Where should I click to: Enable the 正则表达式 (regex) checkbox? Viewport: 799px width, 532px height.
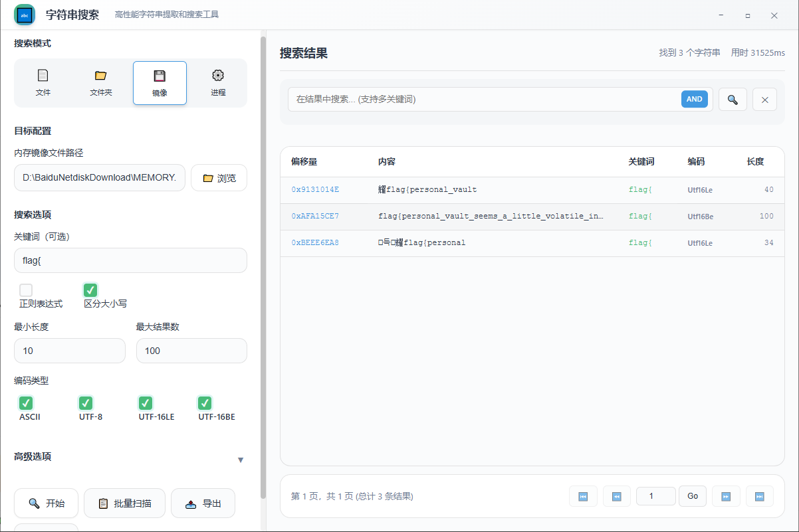(x=26, y=290)
